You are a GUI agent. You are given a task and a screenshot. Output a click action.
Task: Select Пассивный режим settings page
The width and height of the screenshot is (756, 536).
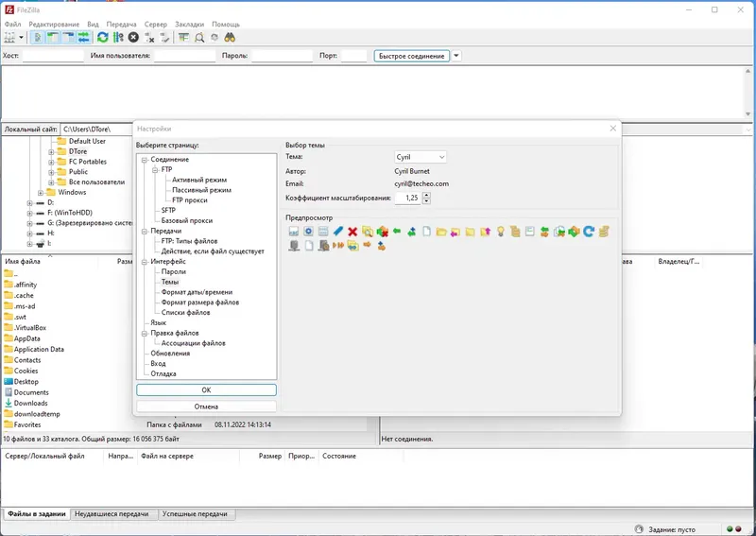pos(201,190)
